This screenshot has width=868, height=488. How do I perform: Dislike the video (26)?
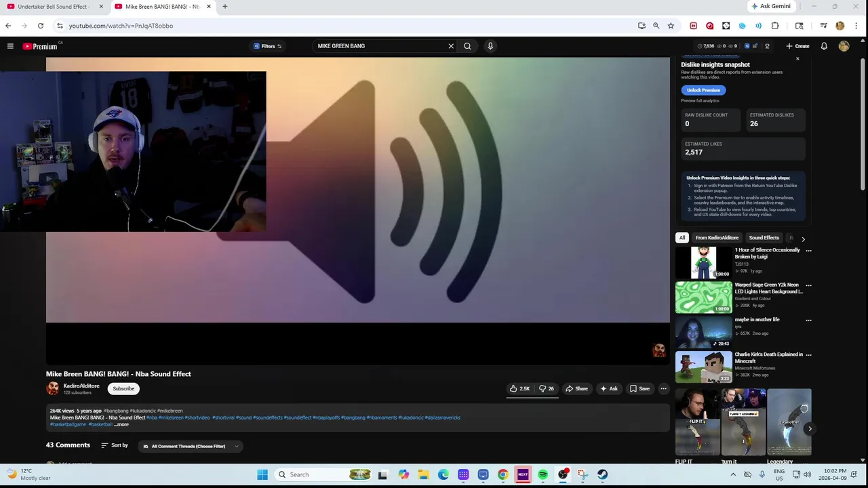pyautogui.click(x=547, y=388)
